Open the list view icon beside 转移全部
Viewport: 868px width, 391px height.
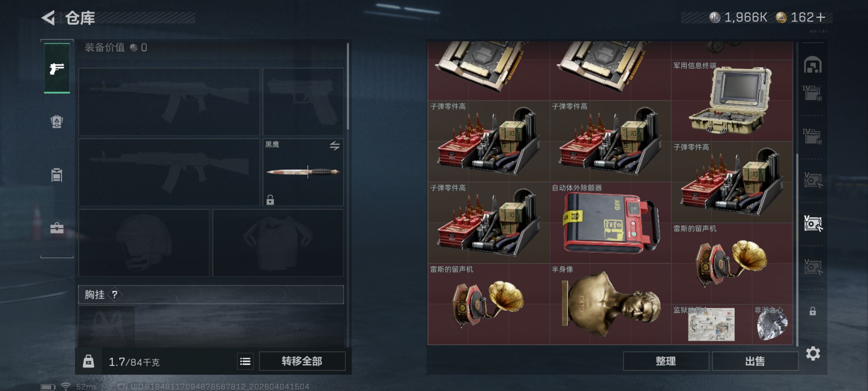245,361
